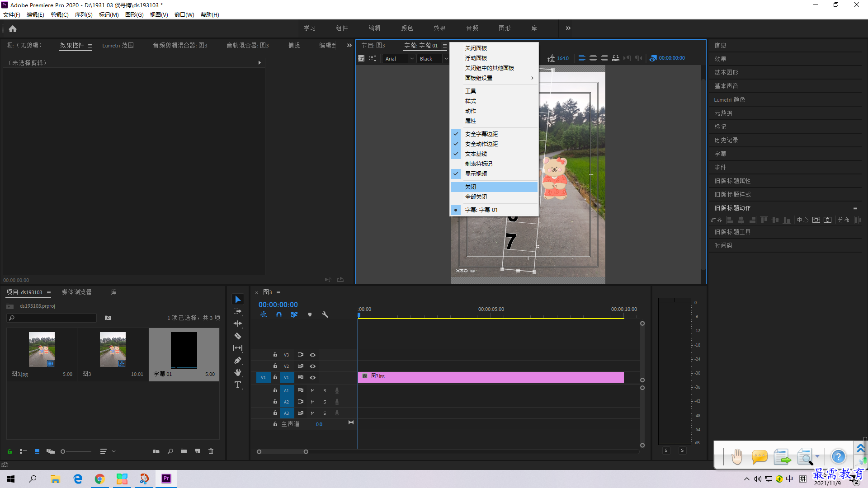
Task: Open timeline display settings wrench
Action: (x=325, y=314)
